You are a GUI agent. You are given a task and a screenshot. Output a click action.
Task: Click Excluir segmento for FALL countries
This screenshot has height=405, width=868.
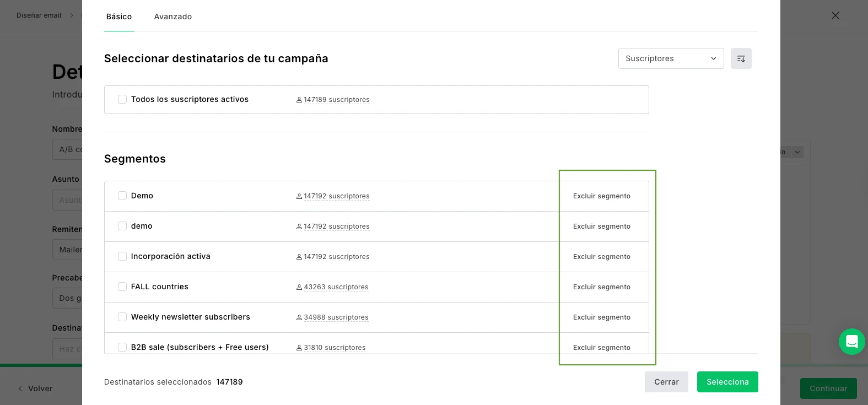pyautogui.click(x=601, y=287)
